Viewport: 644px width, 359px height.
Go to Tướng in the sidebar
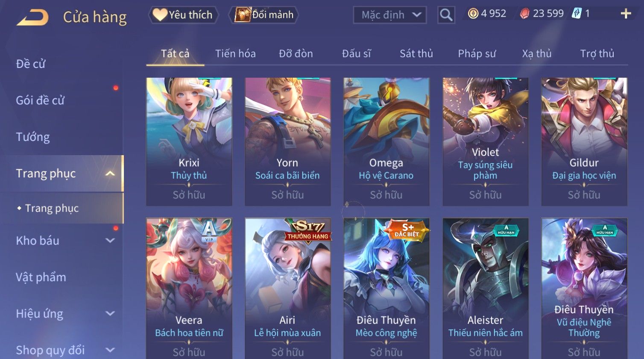pyautogui.click(x=33, y=137)
